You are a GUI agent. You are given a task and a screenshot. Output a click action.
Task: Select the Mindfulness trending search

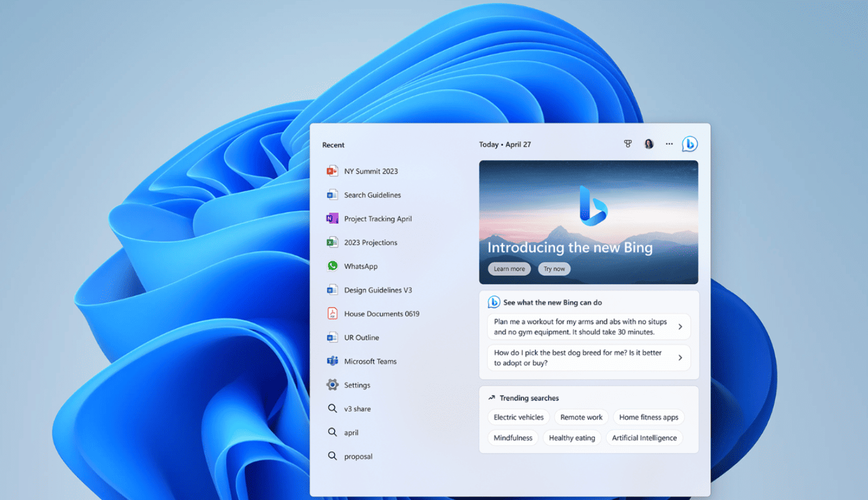click(513, 438)
